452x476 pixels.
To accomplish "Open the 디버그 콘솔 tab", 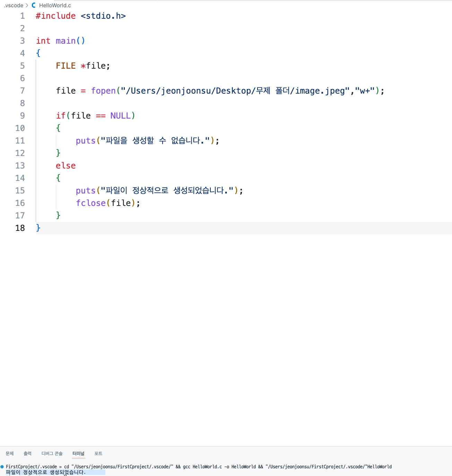I will point(52,453).
